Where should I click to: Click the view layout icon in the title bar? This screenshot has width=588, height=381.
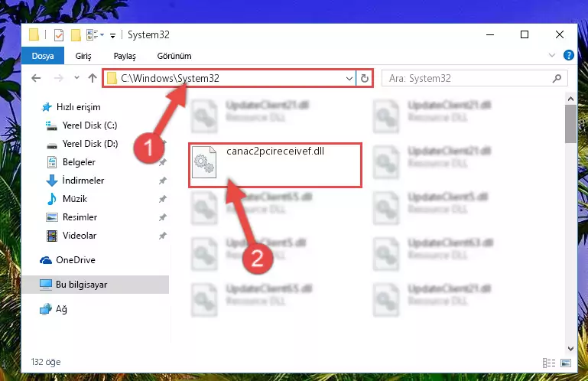click(x=95, y=35)
